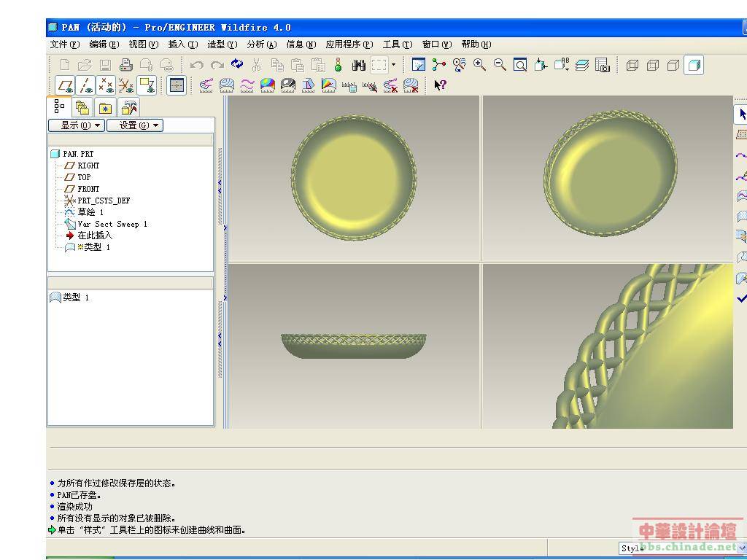Switch to Shading display mode
This screenshot has height=560, width=747.
(x=694, y=65)
